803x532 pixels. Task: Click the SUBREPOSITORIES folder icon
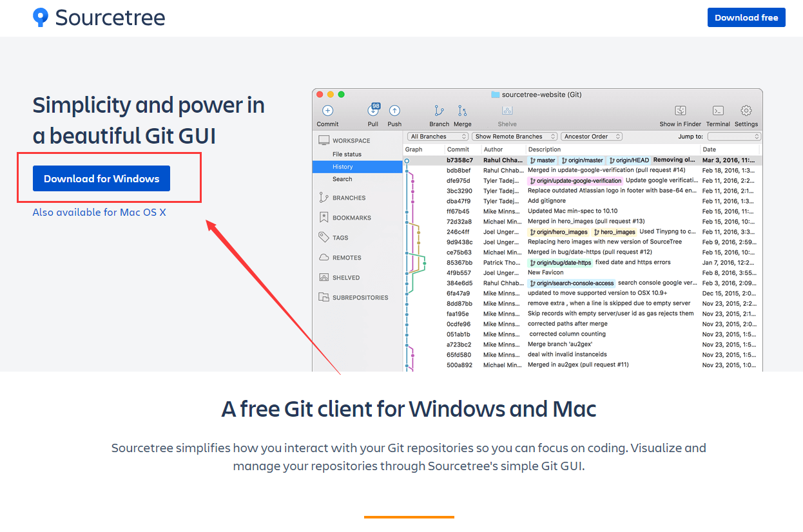point(324,298)
